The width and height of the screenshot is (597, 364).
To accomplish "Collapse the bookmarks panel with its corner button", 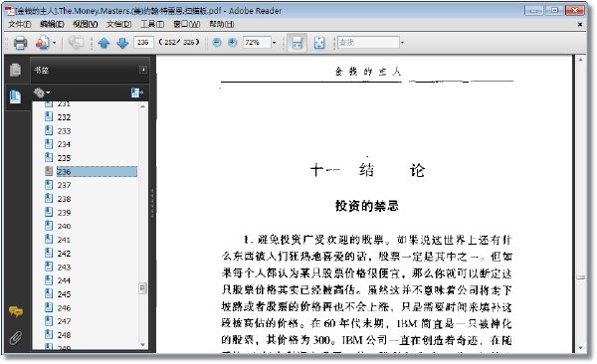I will click(143, 70).
